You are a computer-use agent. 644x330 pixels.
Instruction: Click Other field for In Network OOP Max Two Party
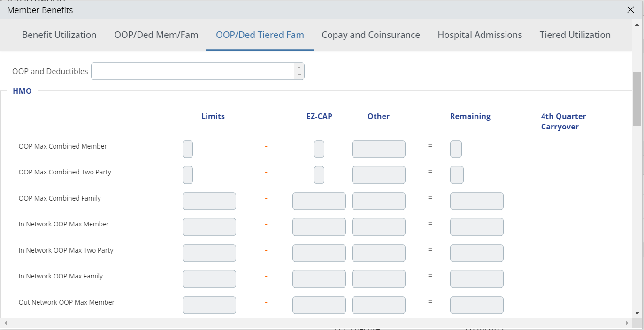(x=378, y=253)
